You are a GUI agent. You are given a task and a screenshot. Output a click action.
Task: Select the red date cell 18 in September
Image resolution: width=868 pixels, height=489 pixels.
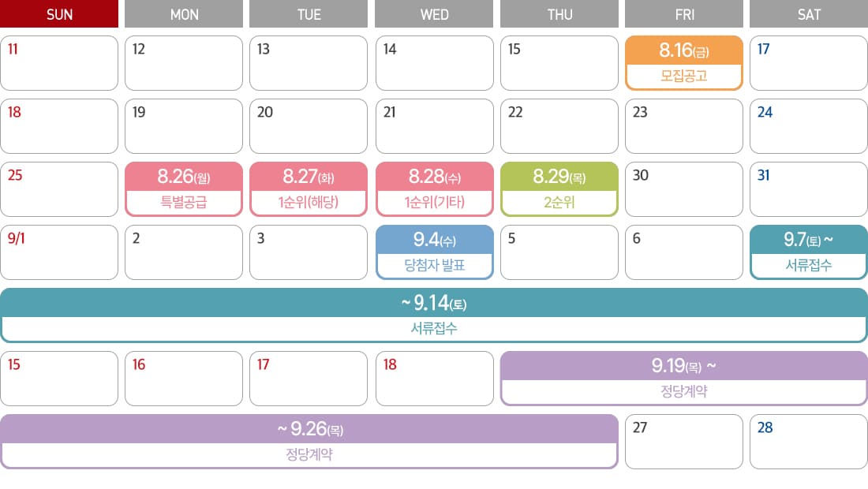point(435,379)
